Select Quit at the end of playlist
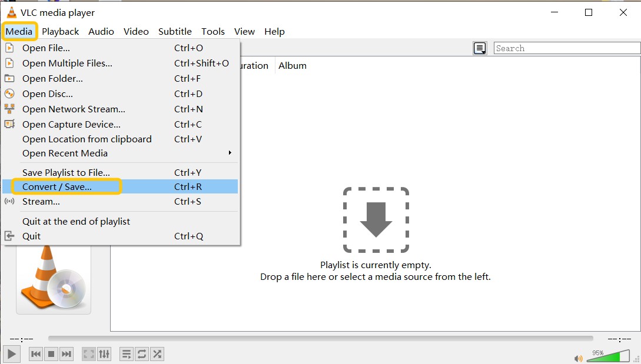Viewport: 641px width, 364px height. (78, 222)
